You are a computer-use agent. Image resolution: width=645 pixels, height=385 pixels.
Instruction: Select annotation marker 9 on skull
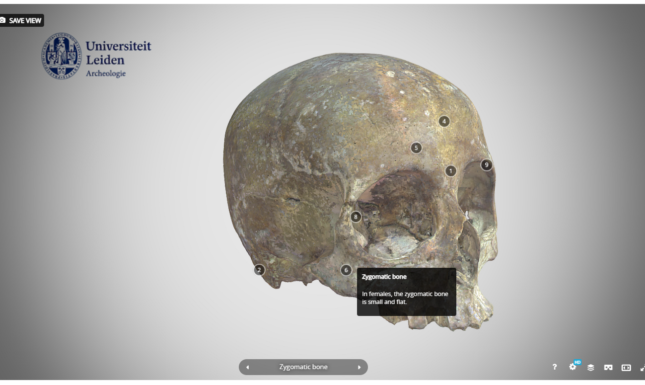click(486, 165)
